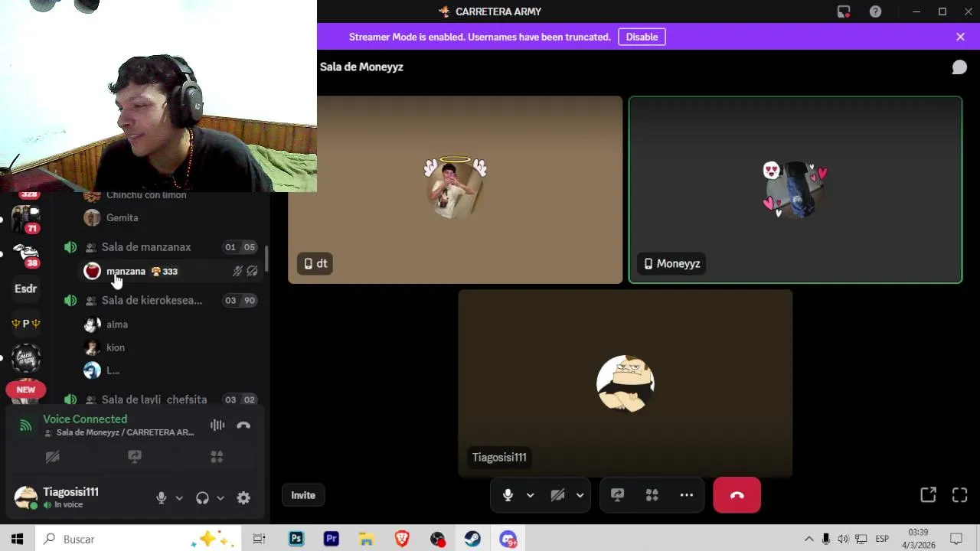The image size is (980, 551).
Task: Click the Invite button
Action: click(303, 495)
